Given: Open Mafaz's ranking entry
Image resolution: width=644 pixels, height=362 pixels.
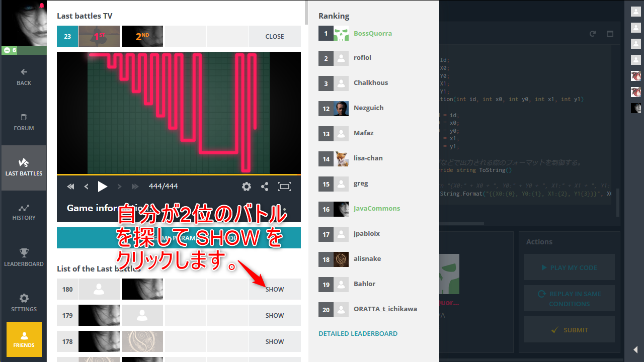Looking at the screenshot, I should click(x=363, y=133).
